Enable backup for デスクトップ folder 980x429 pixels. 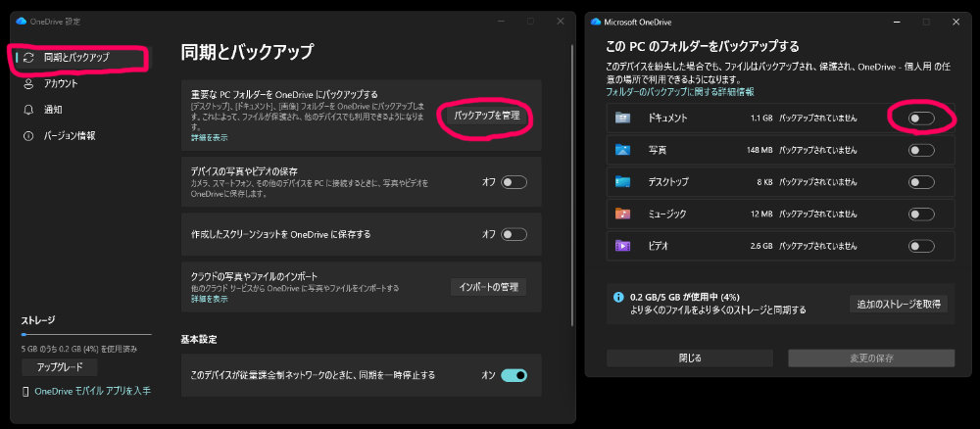tap(921, 182)
